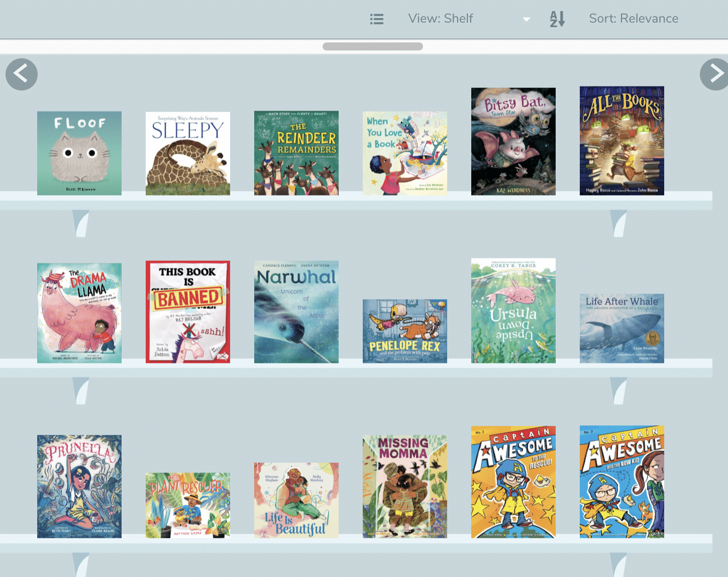The image size is (728, 577).
Task: Select the Missing Momma book cover
Action: (405, 486)
